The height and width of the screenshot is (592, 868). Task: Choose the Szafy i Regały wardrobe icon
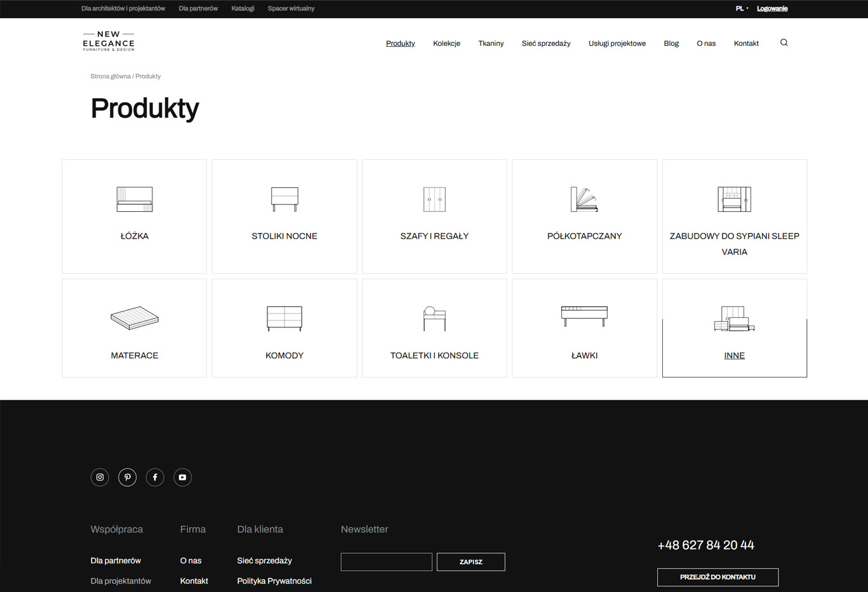pos(434,199)
